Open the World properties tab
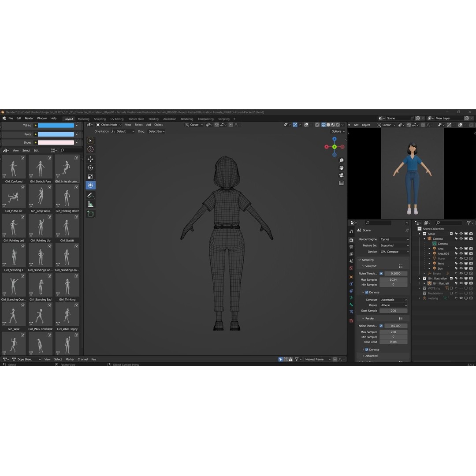Screen dimensions: 476x476 point(351,268)
